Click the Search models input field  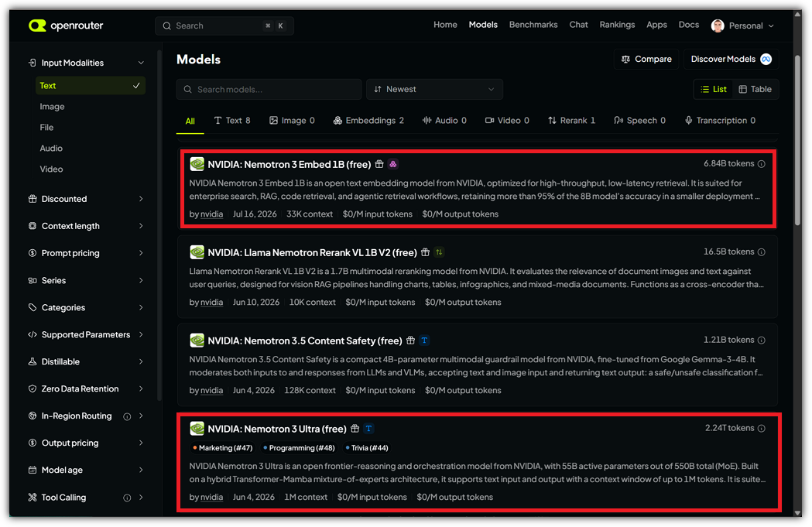[x=269, y=89]
